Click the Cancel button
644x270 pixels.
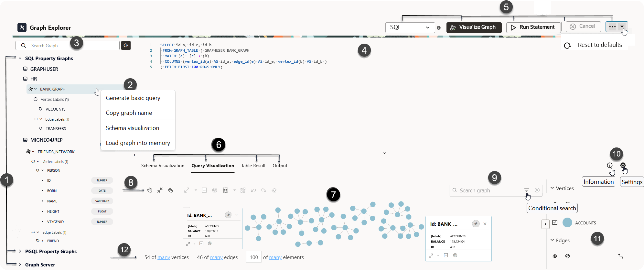click(583, 27)
